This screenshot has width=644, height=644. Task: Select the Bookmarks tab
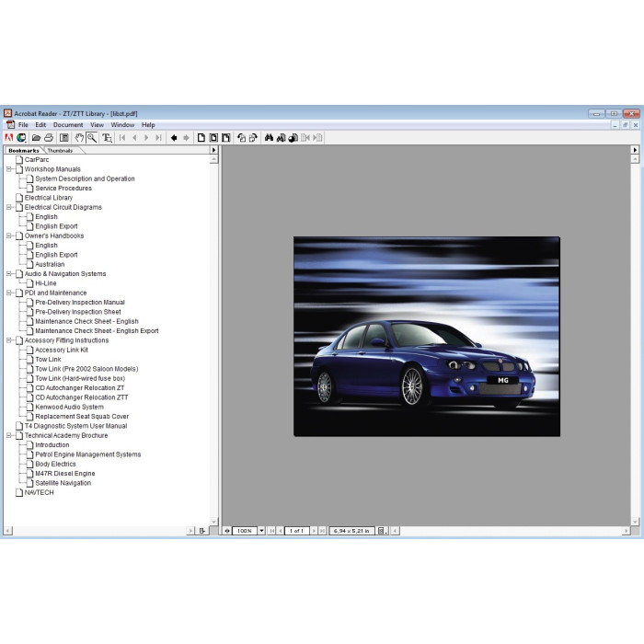click(x=23, y=151)
